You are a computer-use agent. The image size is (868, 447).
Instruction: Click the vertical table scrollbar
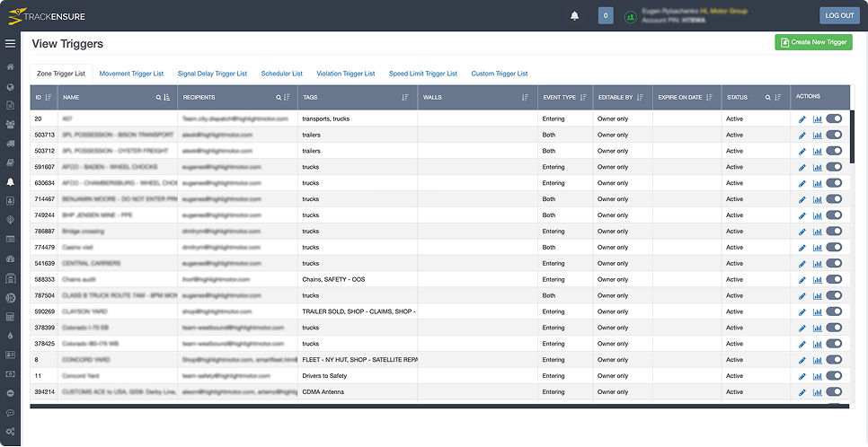tap(852, 136)
